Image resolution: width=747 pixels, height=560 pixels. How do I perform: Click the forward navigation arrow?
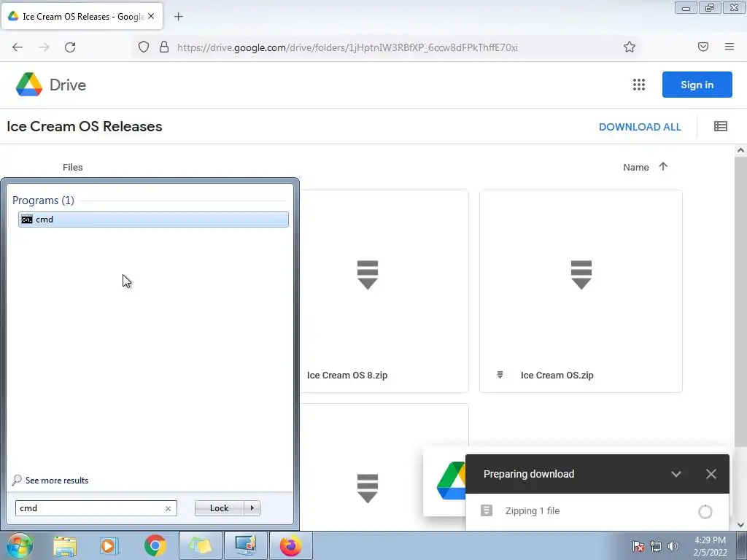(x=44, y=47)
